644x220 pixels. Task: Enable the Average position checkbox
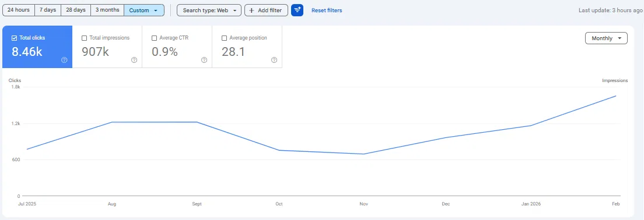(224, 38)
